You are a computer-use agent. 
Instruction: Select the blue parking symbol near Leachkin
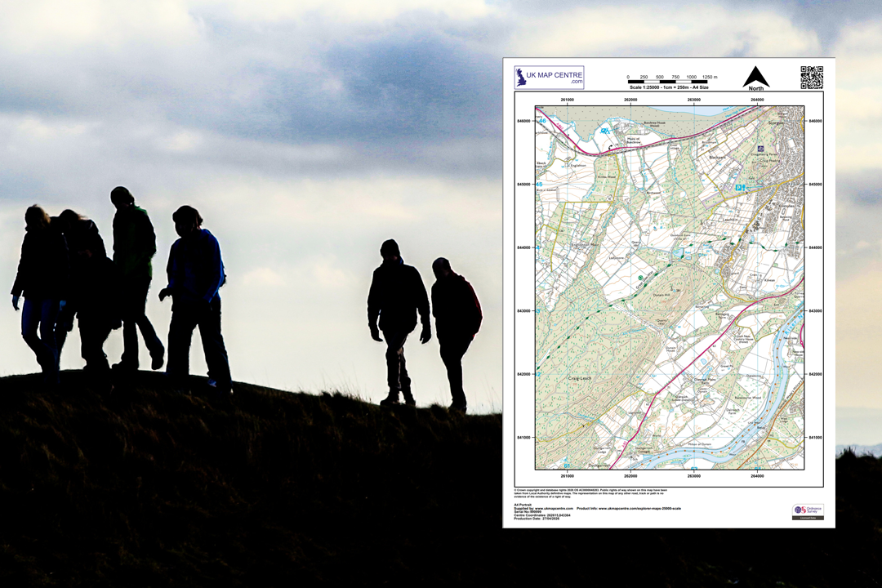tap(737, 186)
